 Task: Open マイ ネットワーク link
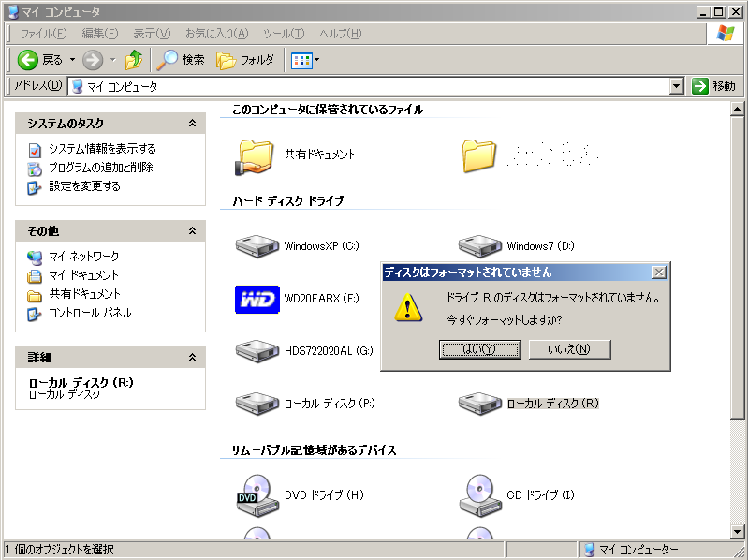(84, 257)
